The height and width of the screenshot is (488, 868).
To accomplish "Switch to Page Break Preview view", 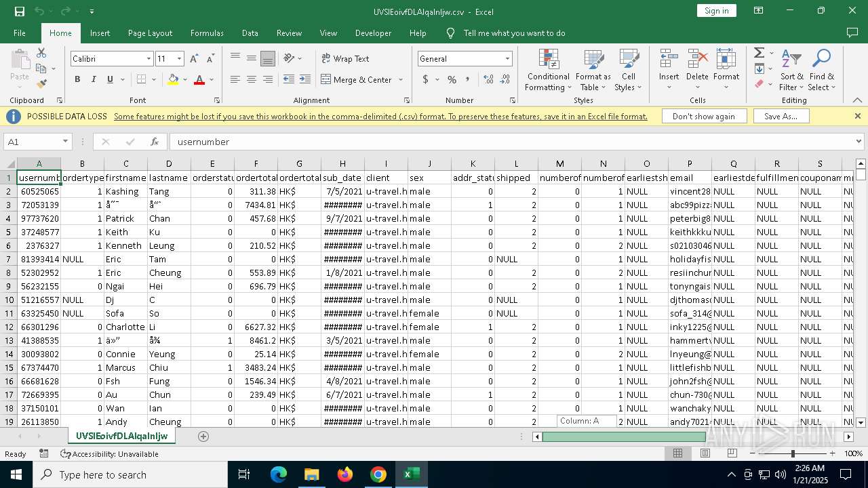I will click(732, 453).
